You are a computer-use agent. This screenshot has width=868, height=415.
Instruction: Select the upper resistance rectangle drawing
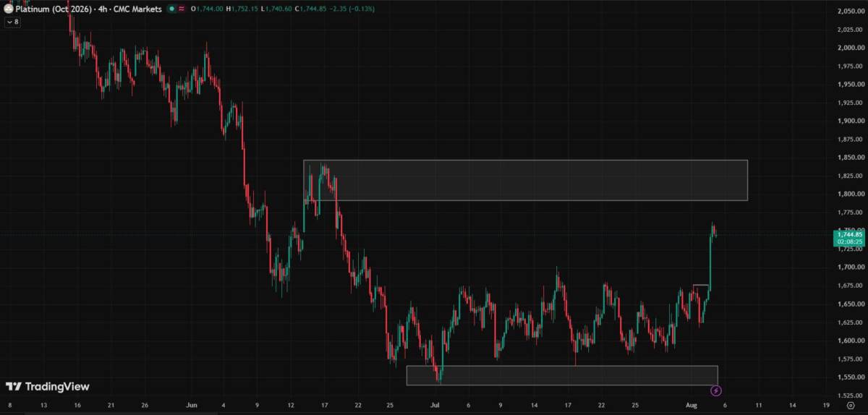click(x=525, y=180)
